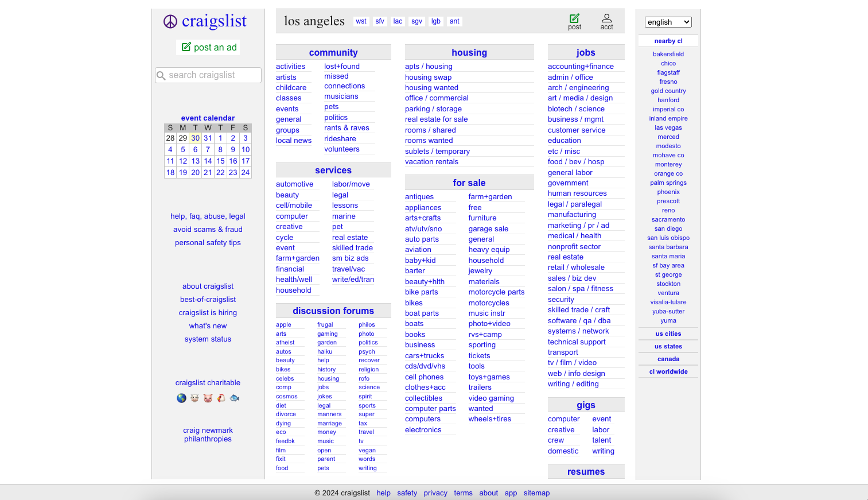
Task: Open the privacy footer link
Action: (x=435, y=493)
